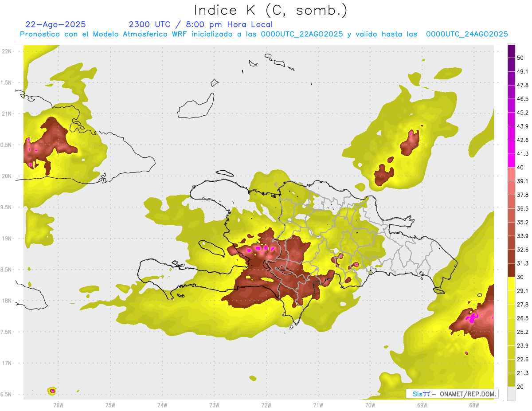Click the 21N latitude label
The width and height of the screenshot is (532, 411).
(x=6, y=114)
